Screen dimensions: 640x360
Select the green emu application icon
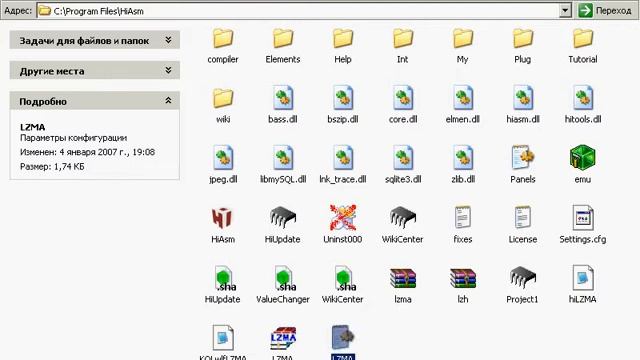point(582,158)
